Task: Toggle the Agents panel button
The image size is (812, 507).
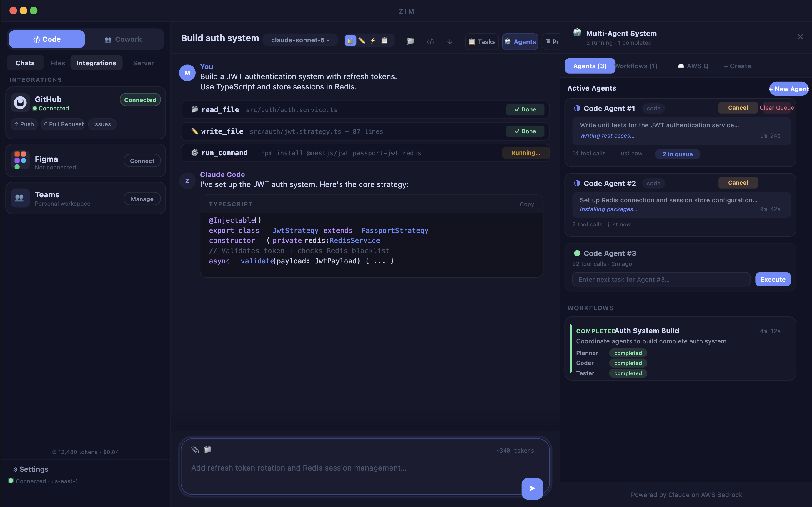Action: [520, 41]
